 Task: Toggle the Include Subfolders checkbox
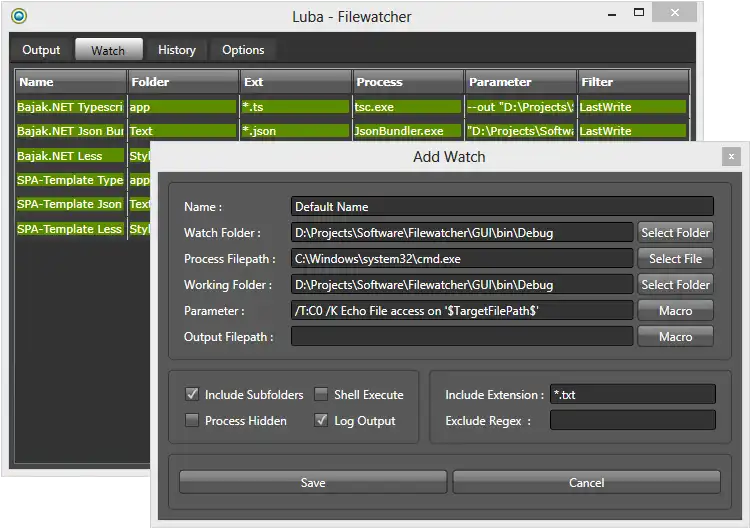(x=192, y=394)
